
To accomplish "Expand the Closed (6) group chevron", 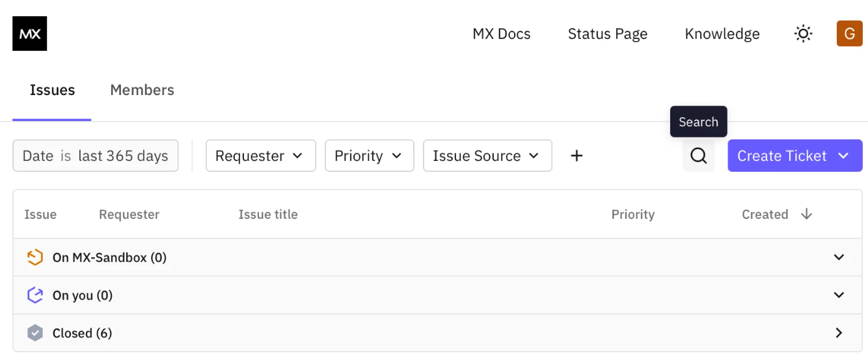I will [x=839, y=333].
